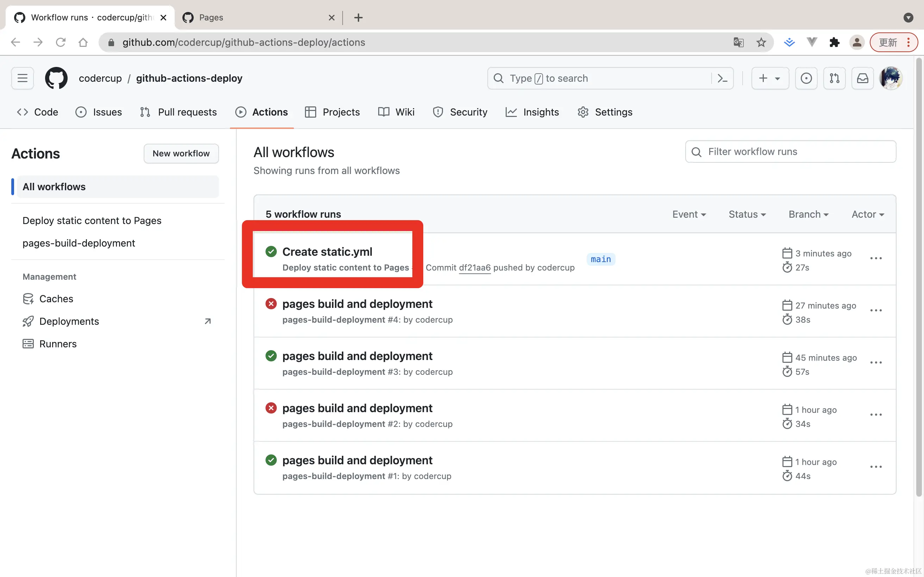Open the Create static.yml workflow run
924x577 pixels.
327,252
